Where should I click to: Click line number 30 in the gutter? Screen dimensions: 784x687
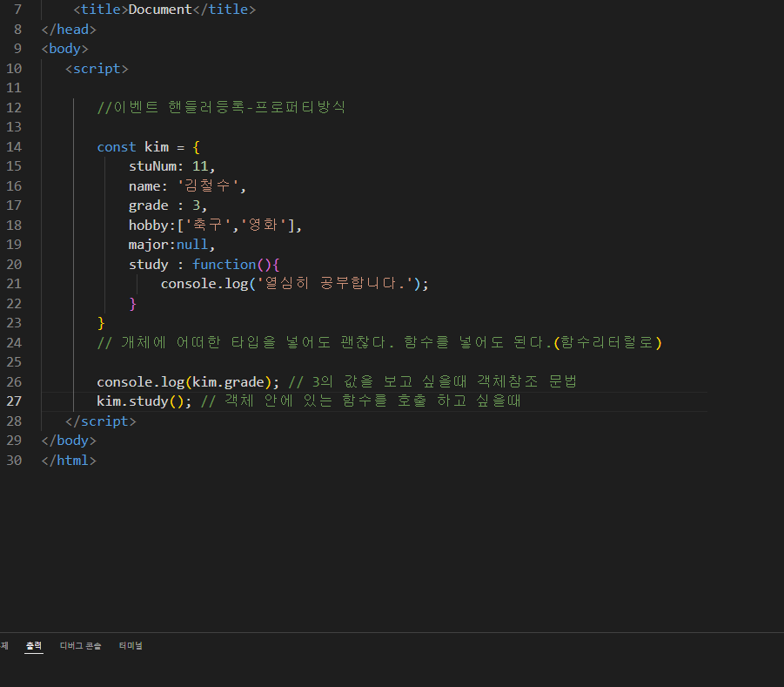point(14,461)
